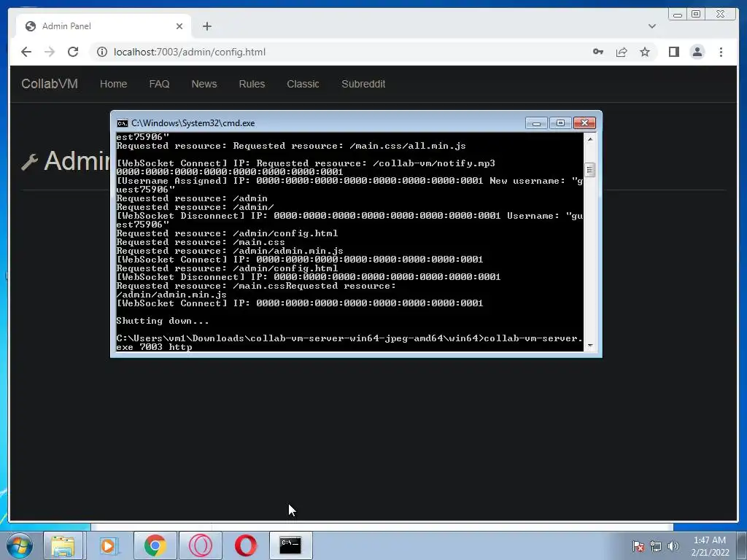
Task: Open File Explorer from the taskbar
Action: tap(63, 545)
